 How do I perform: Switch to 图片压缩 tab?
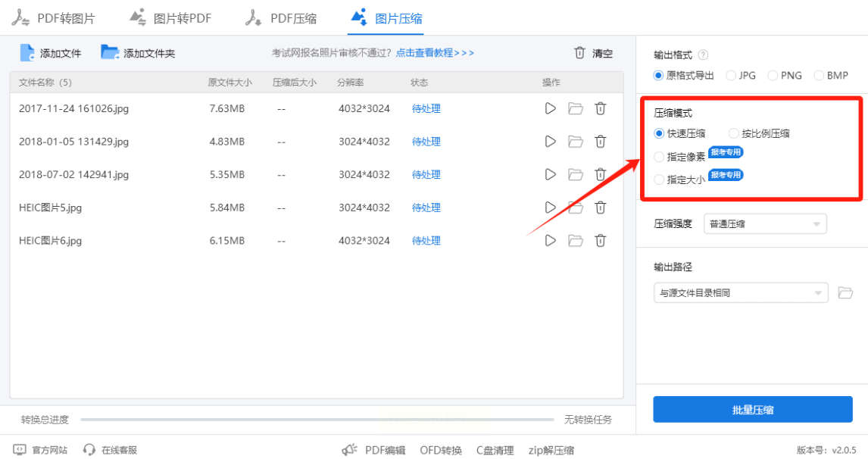tap(386, 18)
